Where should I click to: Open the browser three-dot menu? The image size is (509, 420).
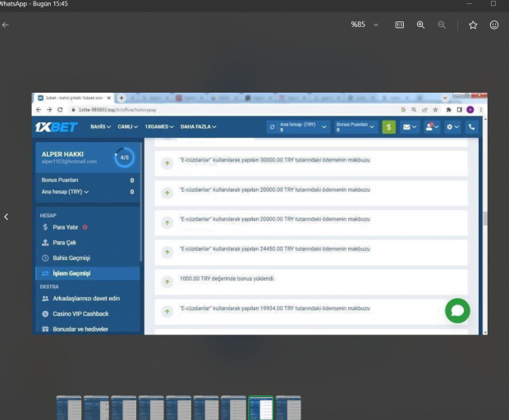coord(481,110)
